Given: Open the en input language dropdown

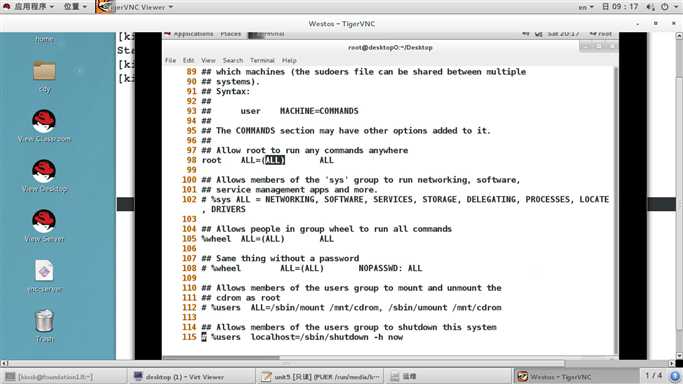Looking at the screenshot, I should coord(585,7).
